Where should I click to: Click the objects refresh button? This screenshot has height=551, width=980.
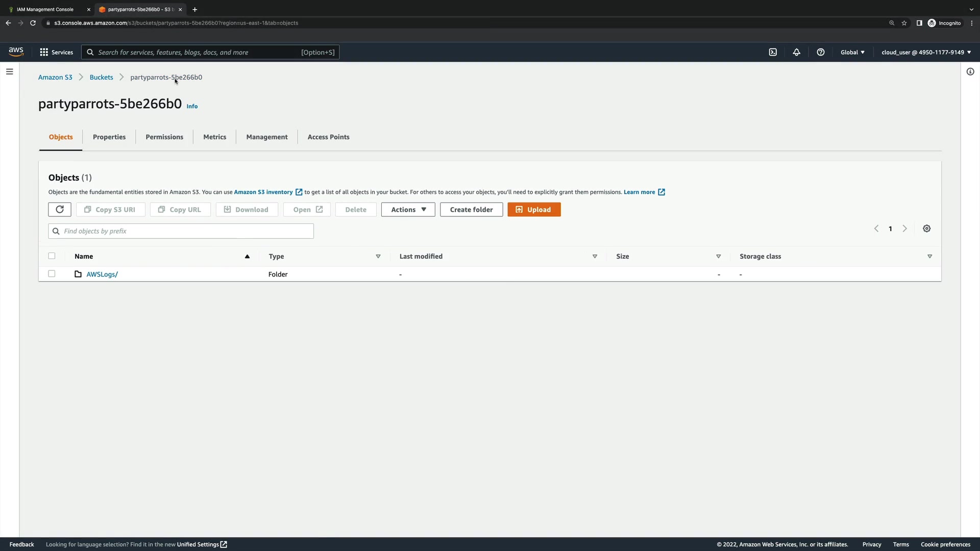60,210
